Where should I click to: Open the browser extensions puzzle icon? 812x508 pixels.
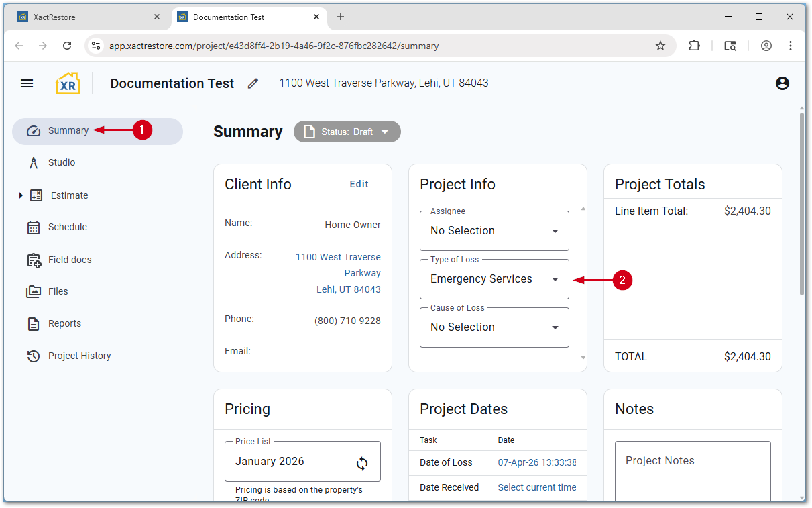(694, 46)
